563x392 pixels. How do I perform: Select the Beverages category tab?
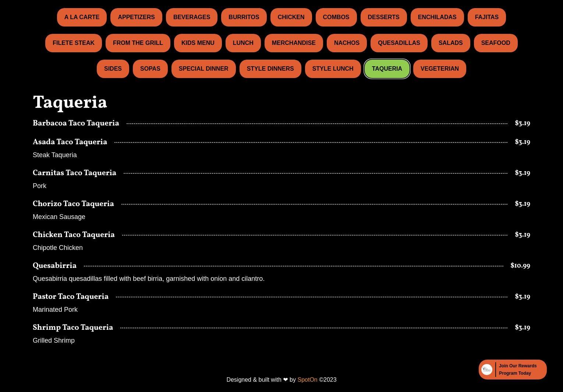click(x=192, y=17)
